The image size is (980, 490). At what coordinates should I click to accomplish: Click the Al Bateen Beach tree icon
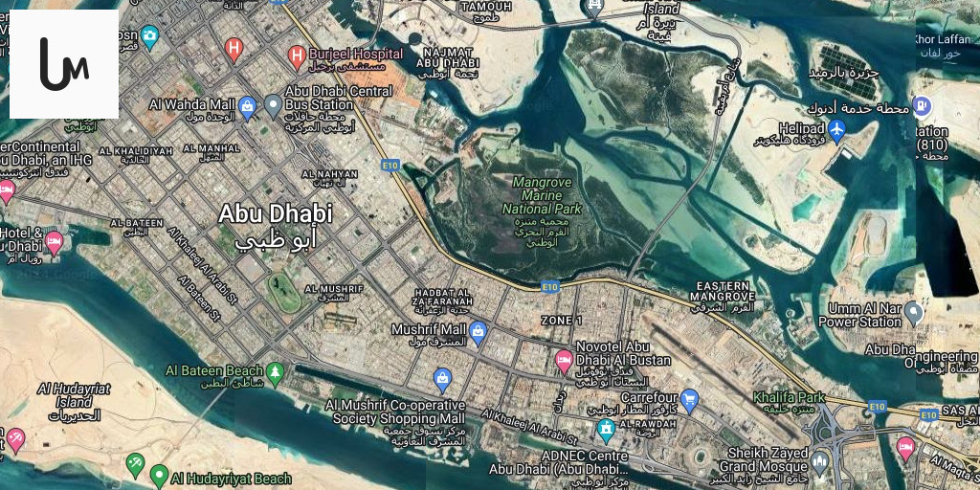coord(275,373)
